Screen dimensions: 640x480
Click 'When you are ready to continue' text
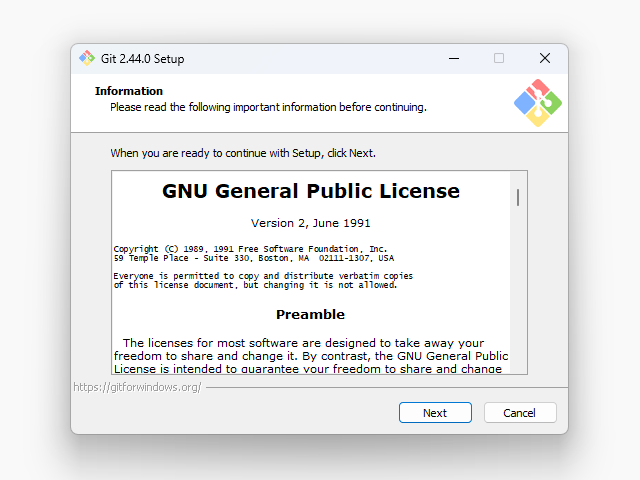pos(243,153)
